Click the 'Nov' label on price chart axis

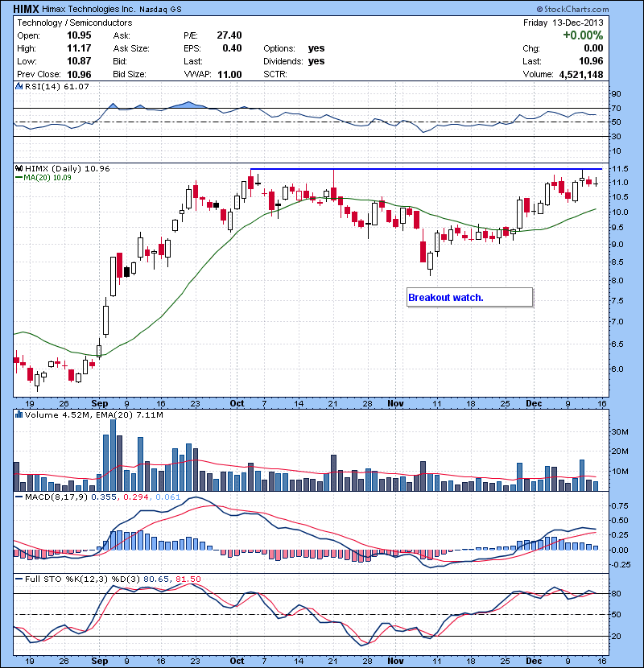coord(395,403)
